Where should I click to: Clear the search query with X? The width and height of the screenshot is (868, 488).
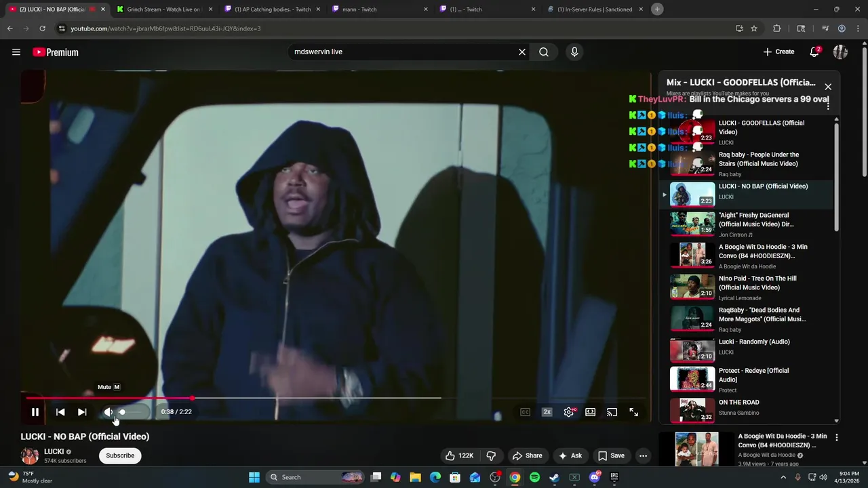click(522, 52)
